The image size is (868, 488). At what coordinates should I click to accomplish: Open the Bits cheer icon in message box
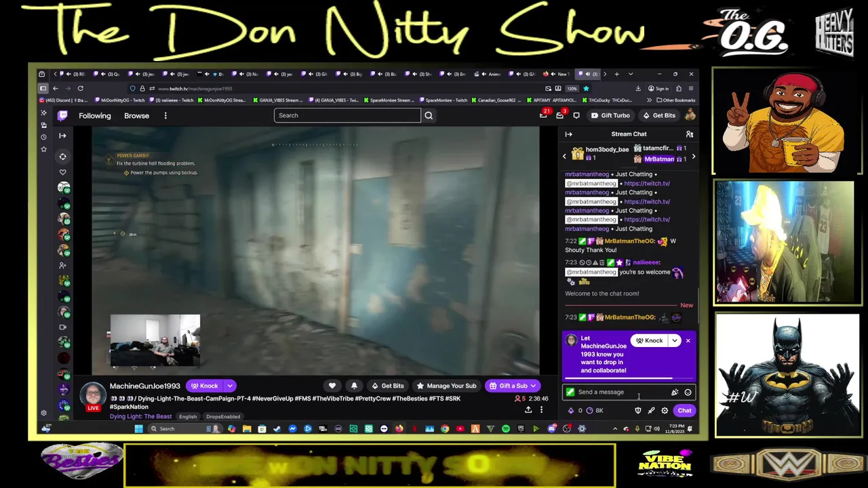pos(675,392)
